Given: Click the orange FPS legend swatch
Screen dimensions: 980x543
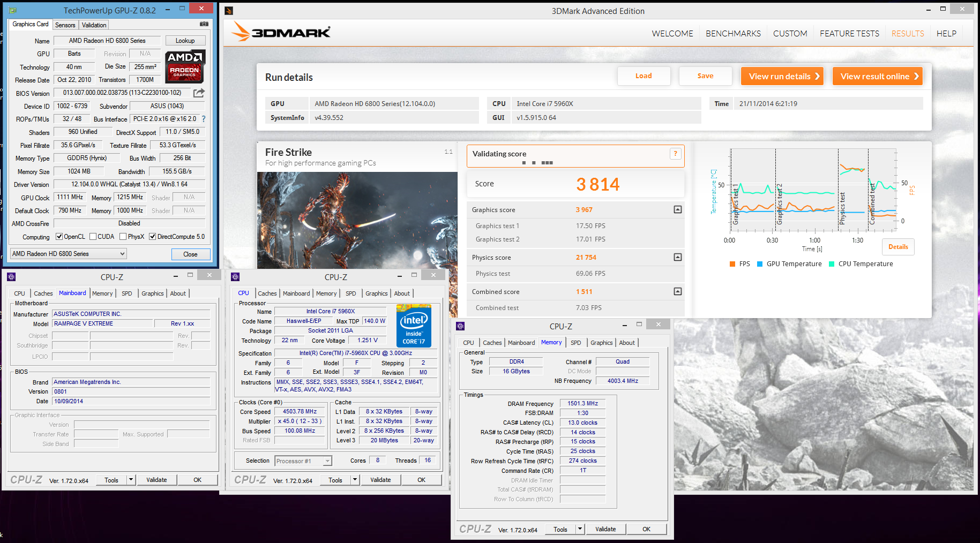Looking at the screenshot, I should tap(732, 264).
